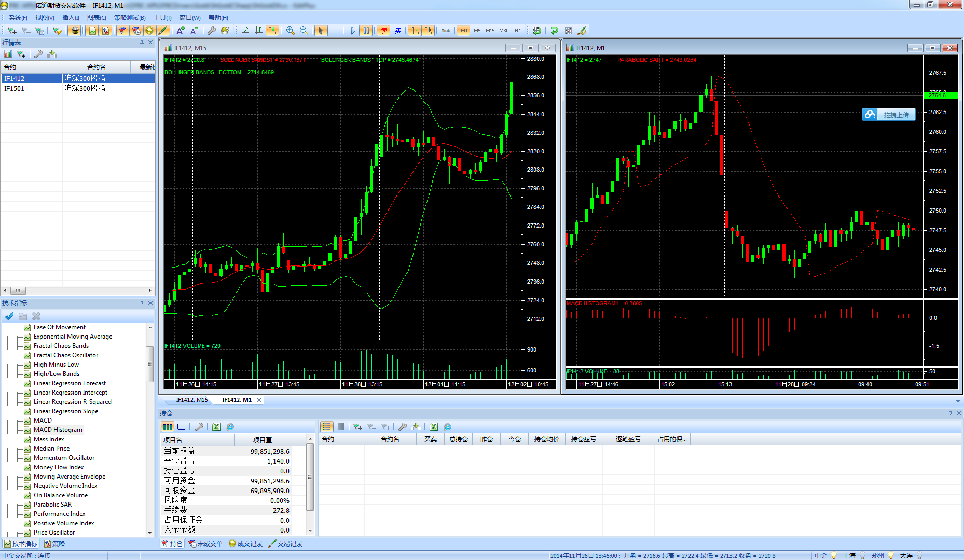Switch to the 成交记录 tab
Screen dimensions: 964x560
(246, 543)
